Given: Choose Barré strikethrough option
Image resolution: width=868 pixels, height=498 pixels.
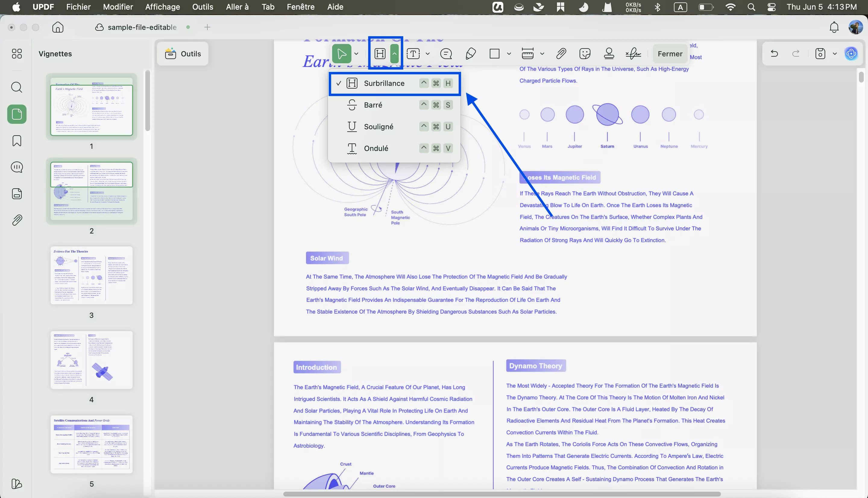Looking at the screenshot, I should [x=395, y=105].
